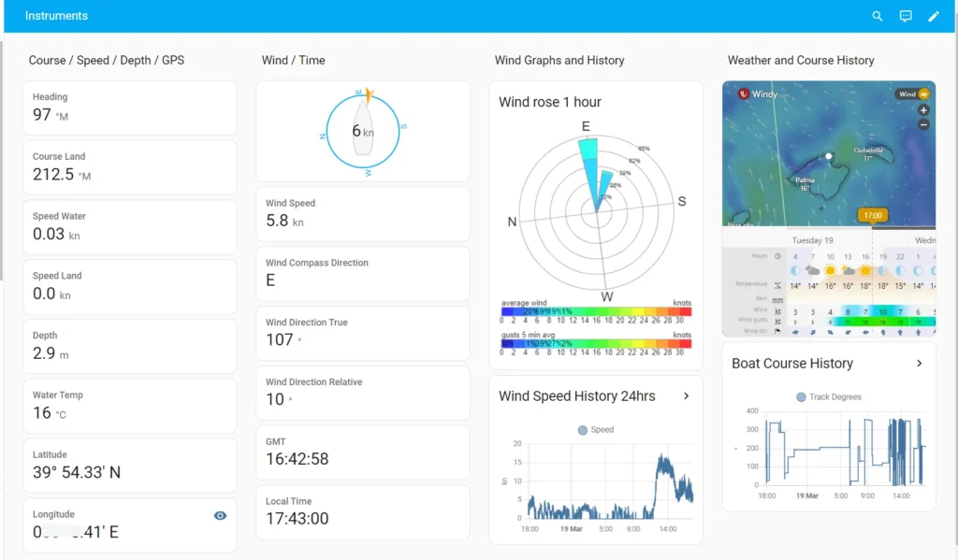
Task: Open the Water Temp card
Action: click(x=129, y=406)
